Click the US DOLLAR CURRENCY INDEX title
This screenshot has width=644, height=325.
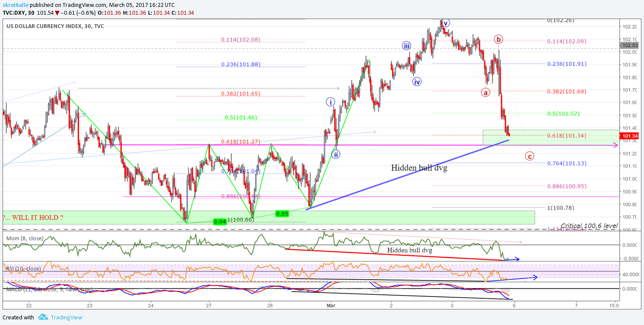(55, 26)
